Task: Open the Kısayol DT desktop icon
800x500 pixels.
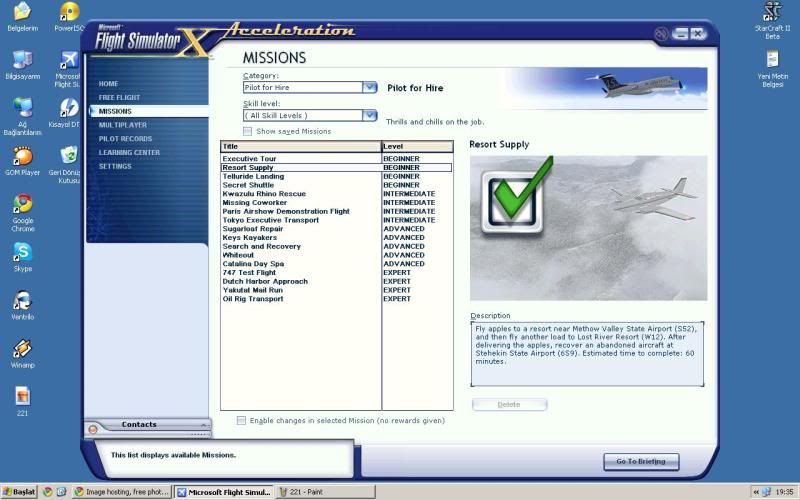Action: pos(66,113)
